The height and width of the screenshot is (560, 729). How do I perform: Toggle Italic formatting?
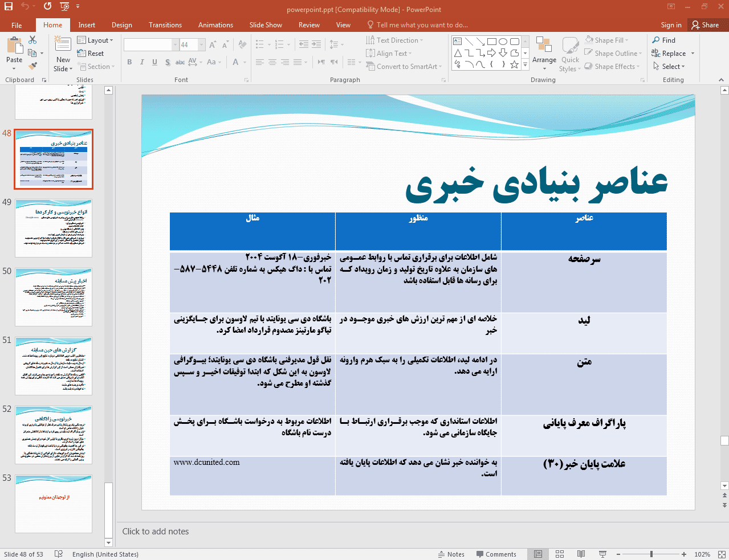pos(142,62)
